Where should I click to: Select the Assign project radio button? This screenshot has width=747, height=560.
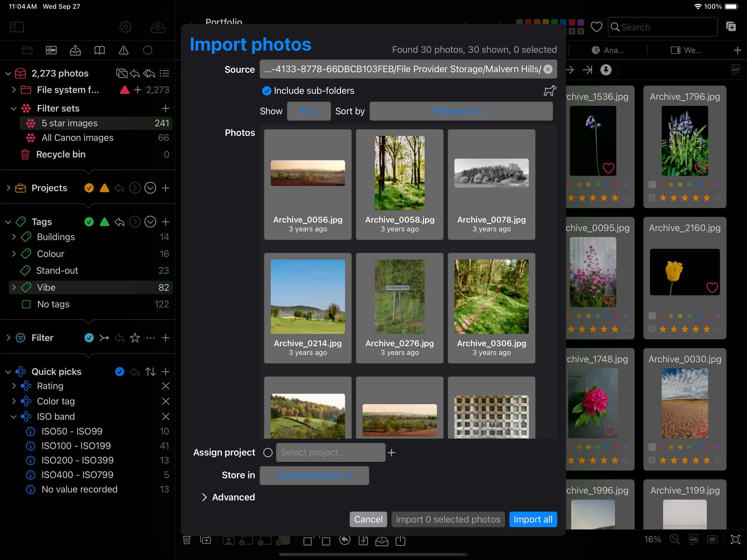pos(268,453)
